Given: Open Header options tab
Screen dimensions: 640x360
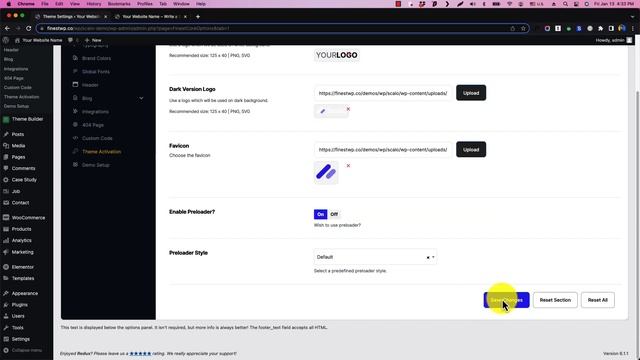Looking at the screenshot, I should point(90,85).
